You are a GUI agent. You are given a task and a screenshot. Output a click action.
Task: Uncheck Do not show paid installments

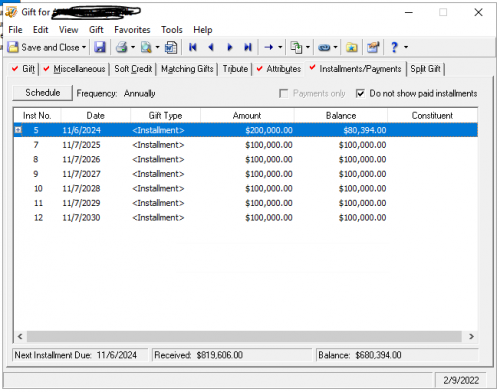click(x=360, y=93)
